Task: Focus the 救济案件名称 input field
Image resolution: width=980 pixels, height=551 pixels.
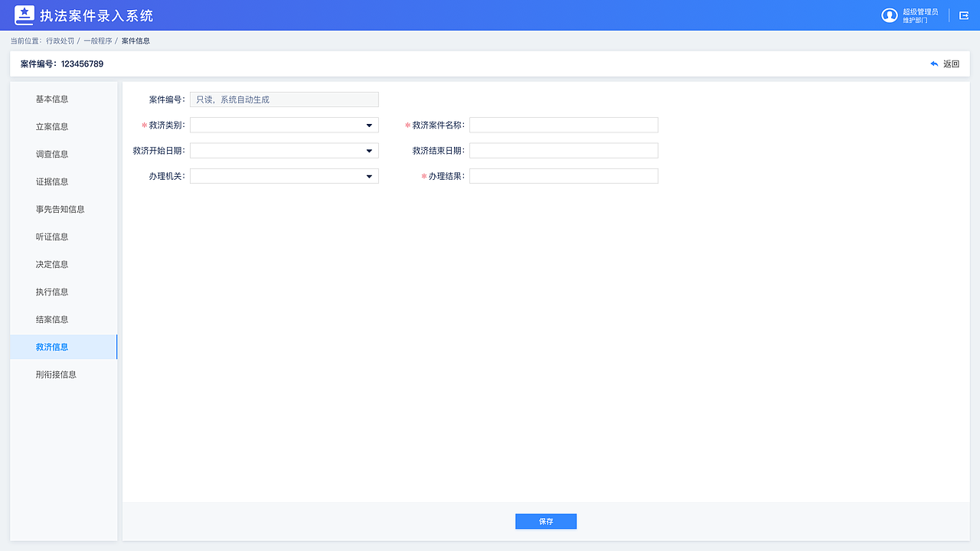Action: [x=563, y=125]
